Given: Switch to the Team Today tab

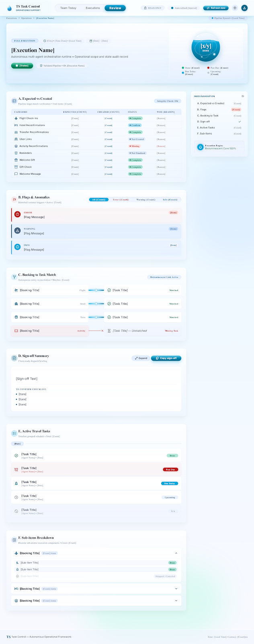Looking at the screenshot, I should pos(68,8).
